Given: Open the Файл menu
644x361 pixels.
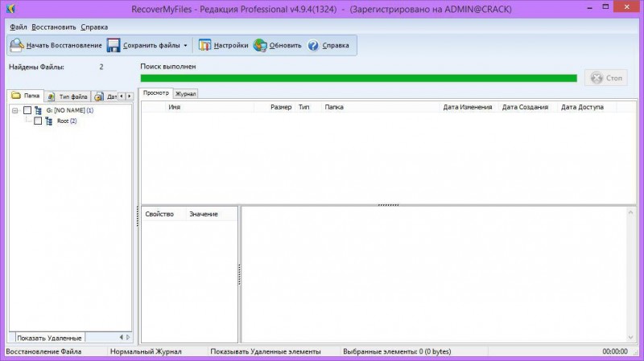Looking at the screenshot, I should point(18,27).
